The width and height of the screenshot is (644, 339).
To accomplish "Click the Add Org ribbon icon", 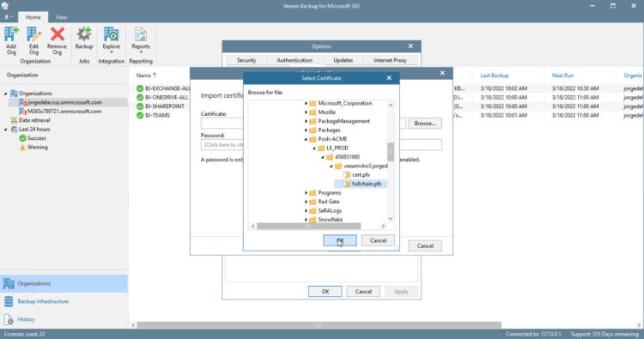I will point(11,34).
